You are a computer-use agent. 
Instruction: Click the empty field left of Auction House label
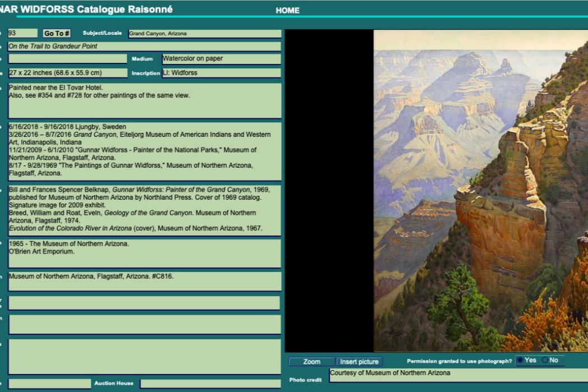click(49, 384)
